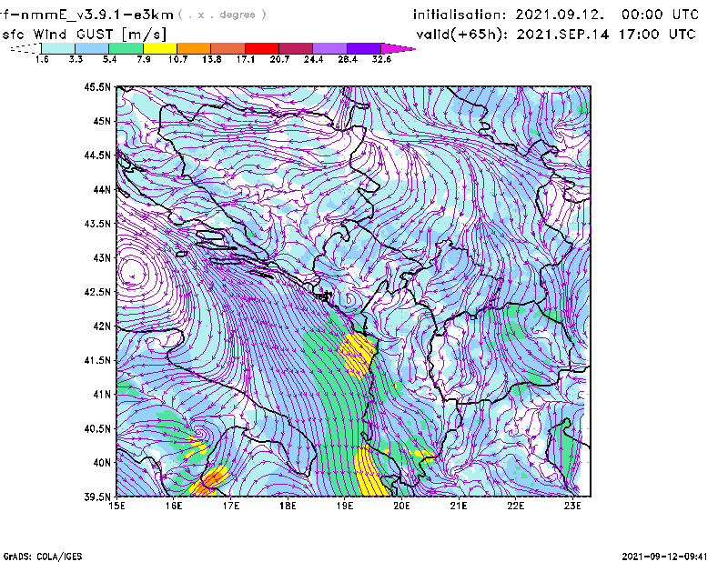The width and height of the screenshot is (728, 562).
Task: Click the 39.5N latitude label
Action: point(97,497)
